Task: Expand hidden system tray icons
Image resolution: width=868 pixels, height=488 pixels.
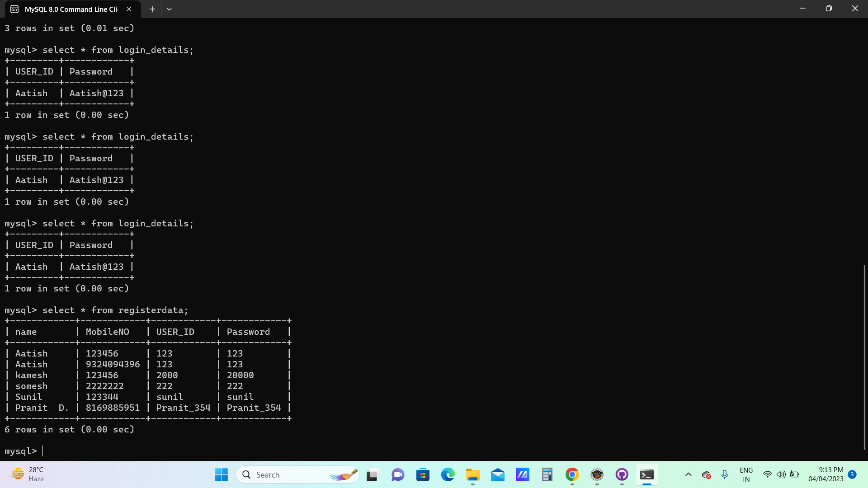Action: 689,474
